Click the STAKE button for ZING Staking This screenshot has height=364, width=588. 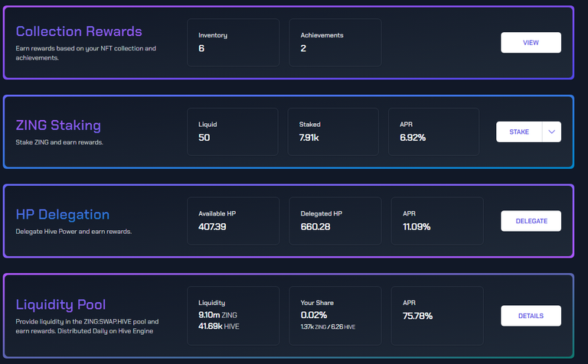point(519,132)
